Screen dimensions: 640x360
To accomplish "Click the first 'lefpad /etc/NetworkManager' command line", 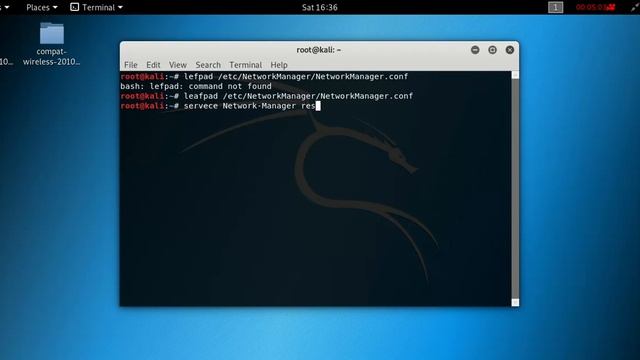I will coord(264,76).
